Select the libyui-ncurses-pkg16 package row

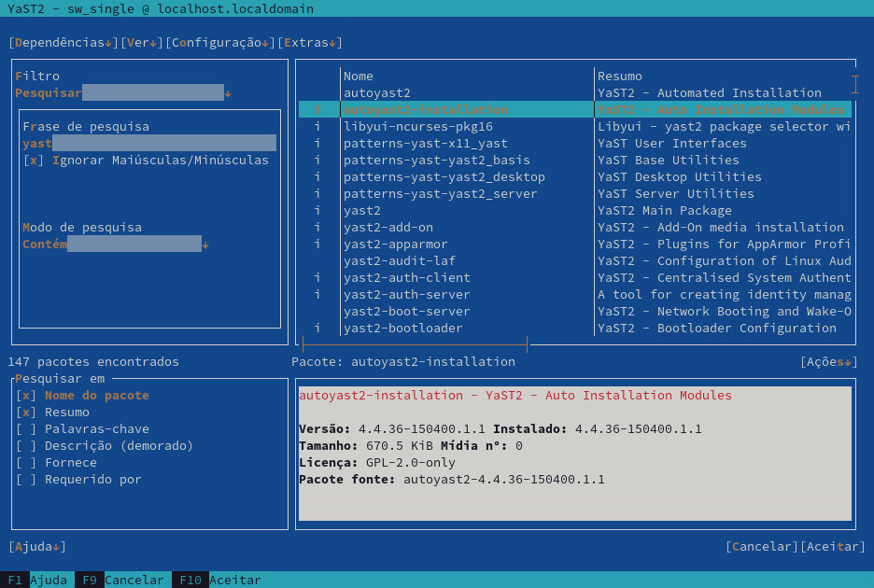pos(574,127)
